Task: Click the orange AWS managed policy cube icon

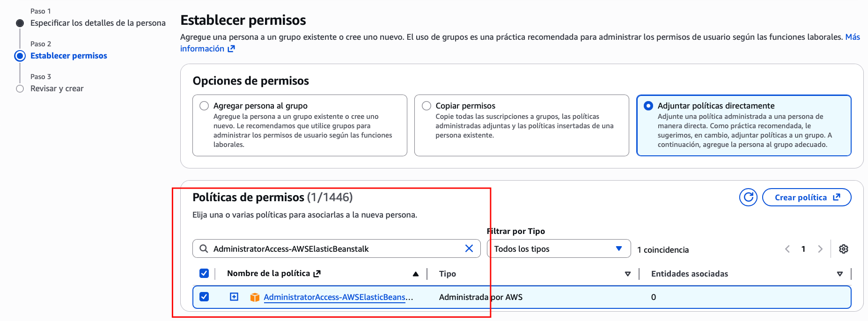Action: coord(255,297)
